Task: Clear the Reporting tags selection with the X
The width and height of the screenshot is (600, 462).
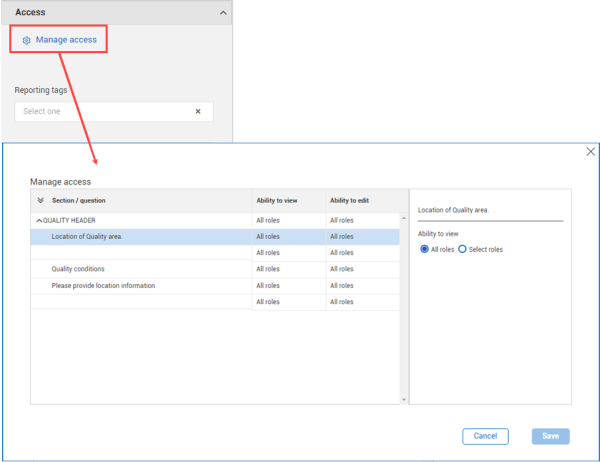Action: [x=198, y=111]
